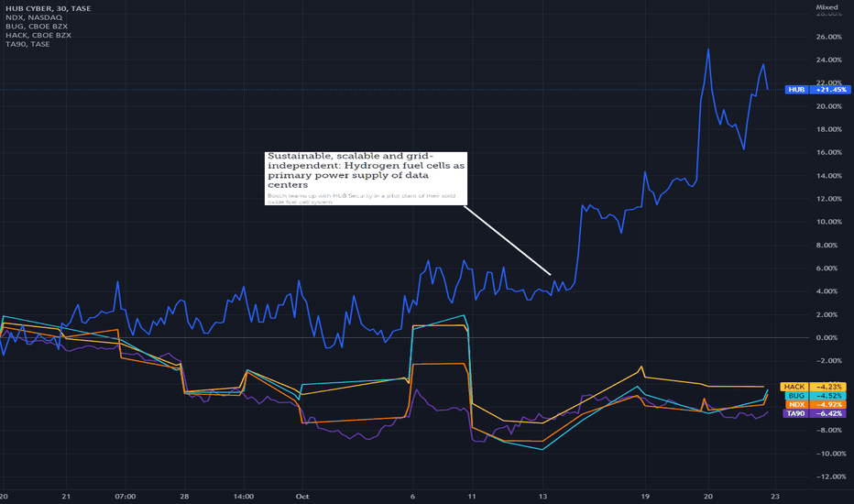Viewport: 854px width, 504px height.
Task: Click the 0.00% axis value
Action: click(828, 337)
